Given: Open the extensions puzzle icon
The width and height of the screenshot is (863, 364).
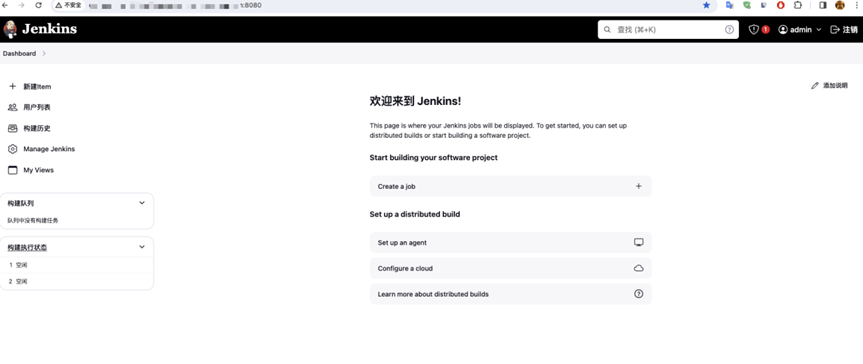Looking at the screenshot, I should [798, 5].
